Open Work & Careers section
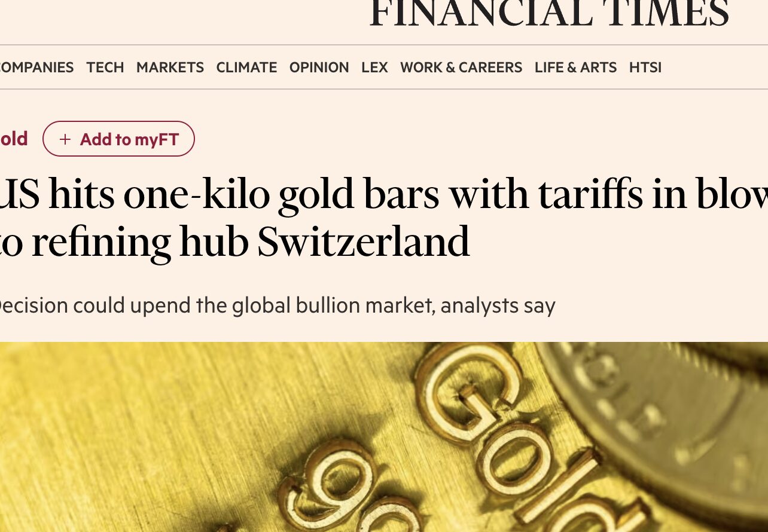 (x=461, y=68)
